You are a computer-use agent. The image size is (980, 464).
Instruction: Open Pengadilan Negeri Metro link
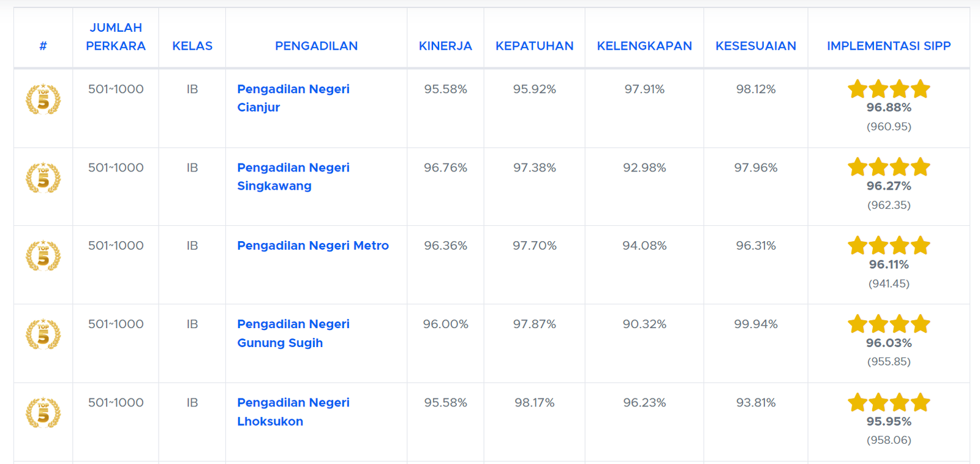point(312,245)
